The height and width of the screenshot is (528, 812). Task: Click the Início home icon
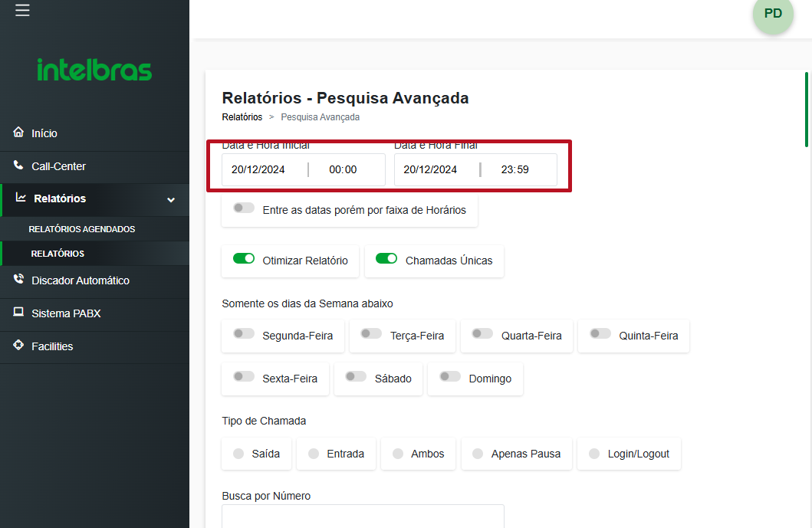point(18,132)
